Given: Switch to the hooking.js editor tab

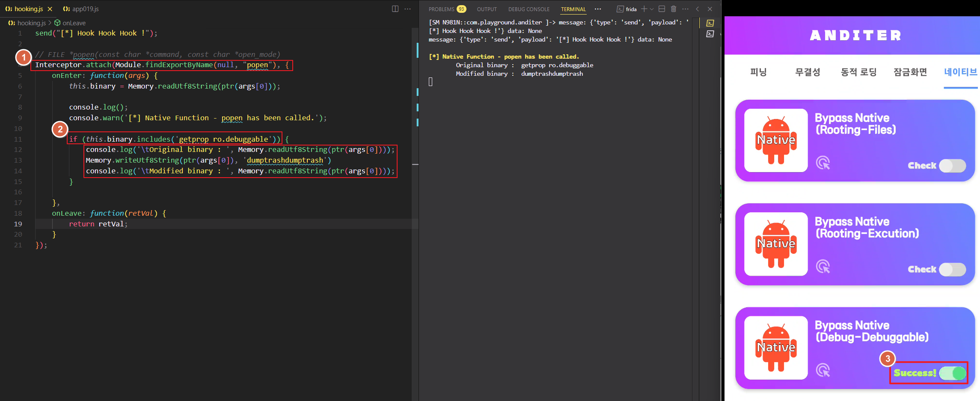Looking at the screenshot, I should 29,9.
